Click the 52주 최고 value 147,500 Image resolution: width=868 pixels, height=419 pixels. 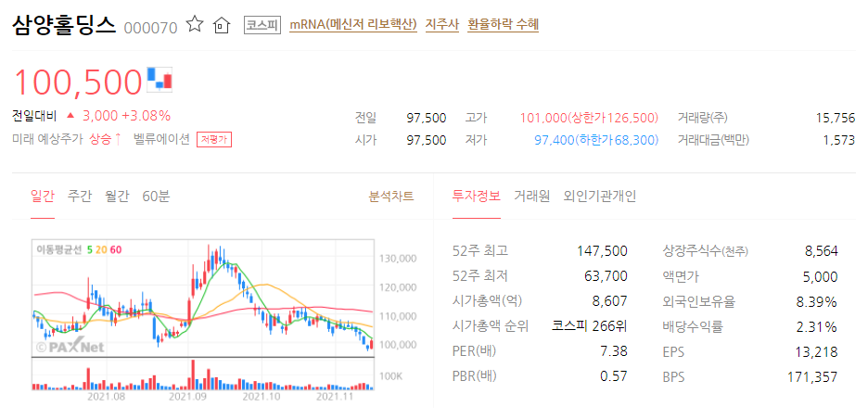point(602,251)
